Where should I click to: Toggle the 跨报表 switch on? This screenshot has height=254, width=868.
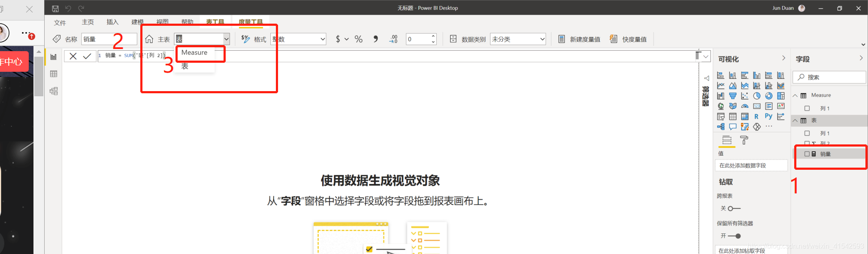[733, 208]
